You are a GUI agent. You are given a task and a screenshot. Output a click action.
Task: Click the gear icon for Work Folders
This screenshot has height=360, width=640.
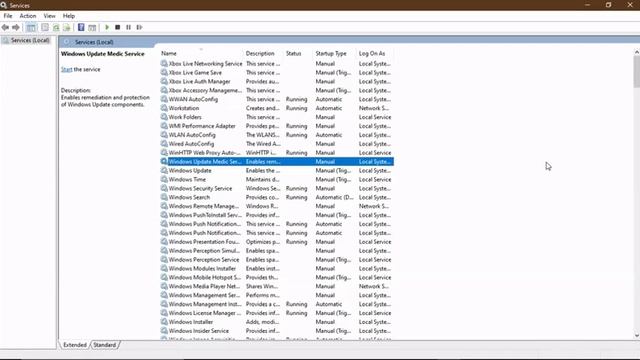[x=164, y=117]
